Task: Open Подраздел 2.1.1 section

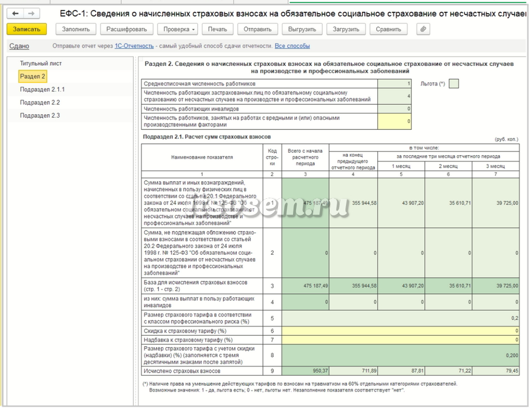Action: point(42,89)
